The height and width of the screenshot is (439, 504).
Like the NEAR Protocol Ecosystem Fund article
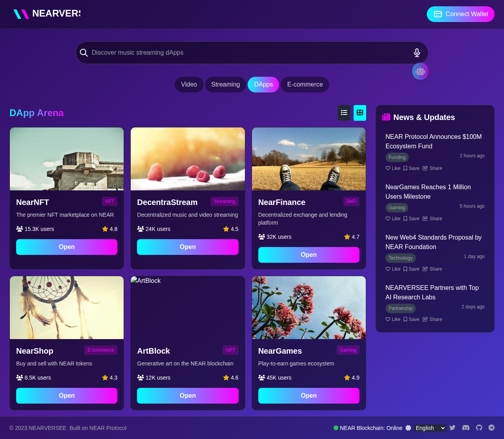(392, 168)
